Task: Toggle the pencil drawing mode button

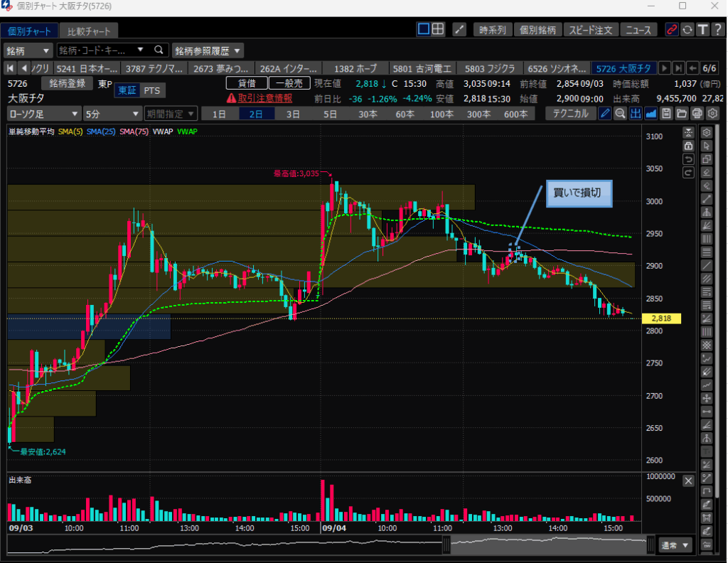Action: (604, 114)
